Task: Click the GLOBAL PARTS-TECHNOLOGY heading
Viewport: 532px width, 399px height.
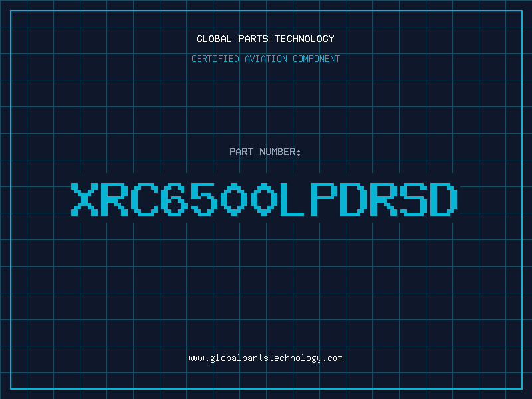Action: [265, 39]
